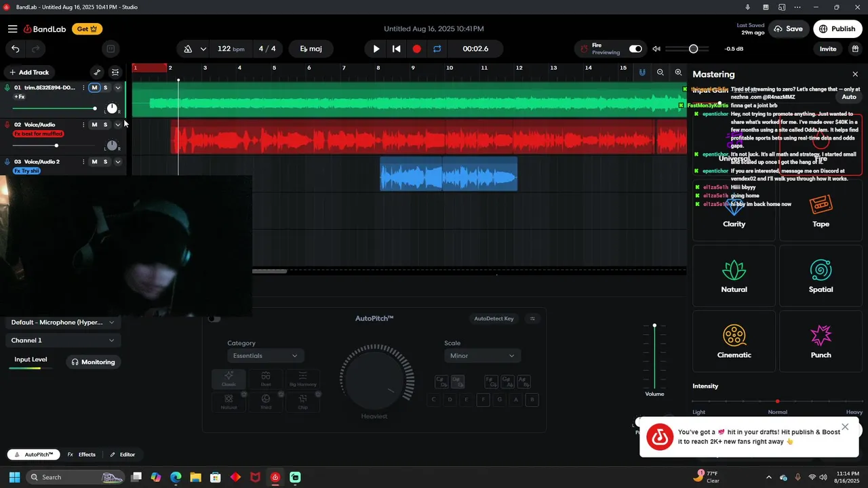The width and height of the screenshot is (868, 488).
Task: Solo track 02 Voice/Audio
Action: pos(105,125)
